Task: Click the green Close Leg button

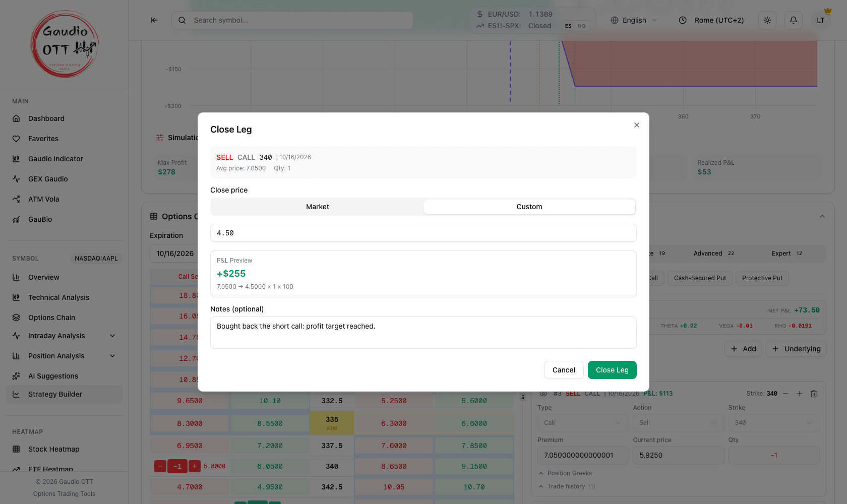Action: click(612, 370)
